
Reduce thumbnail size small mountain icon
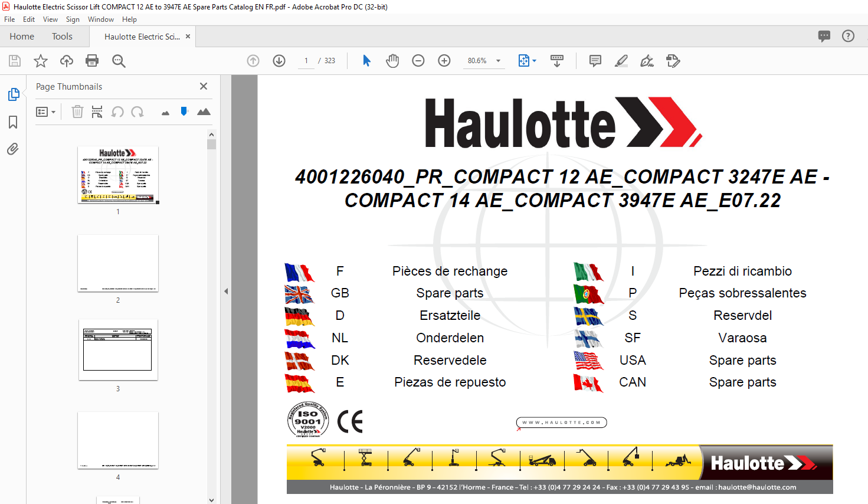coord(165,113)
